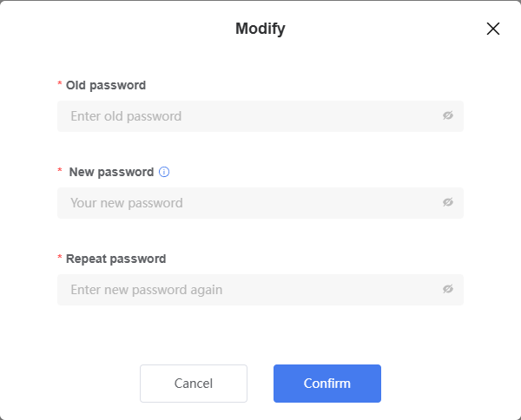Select the "Enter old password" placeholder text
Image resolution: width=521 pixels, height=420 pixels.
[126, 116]
